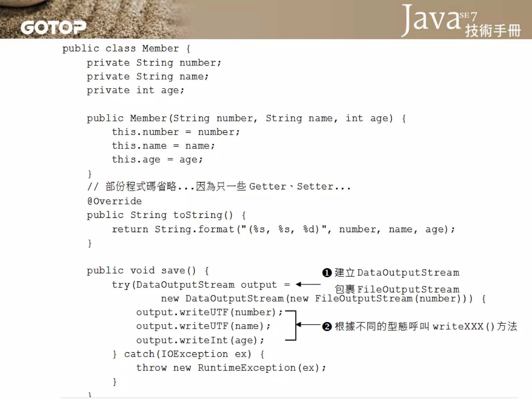This screenshot has width=532, height=399.
Task: Click the Member constructor signature line
Action: [246, 118]
